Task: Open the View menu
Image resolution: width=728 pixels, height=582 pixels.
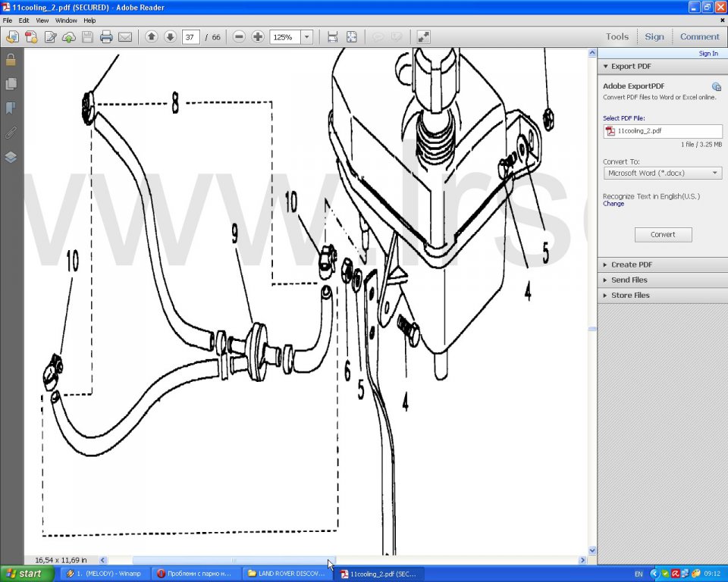Action: 42,20
